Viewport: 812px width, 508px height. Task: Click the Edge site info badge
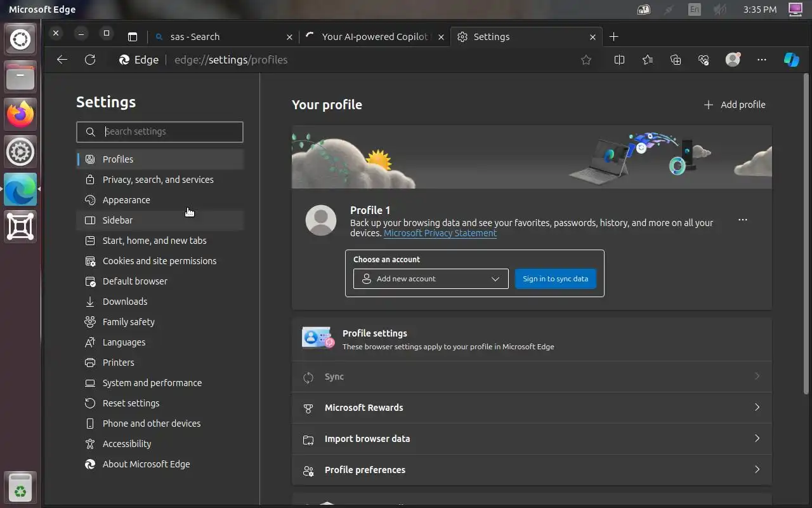point(138,60)
